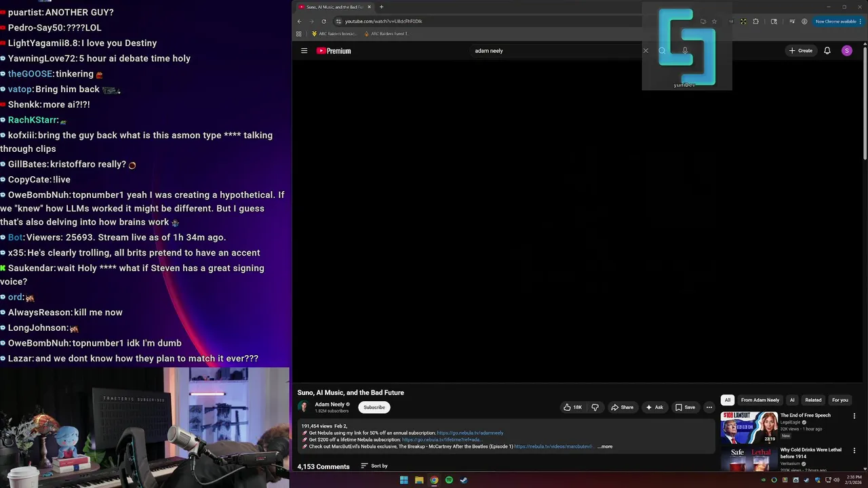
Task: Open the Windows Start menu
Action: tap(404, 480)
